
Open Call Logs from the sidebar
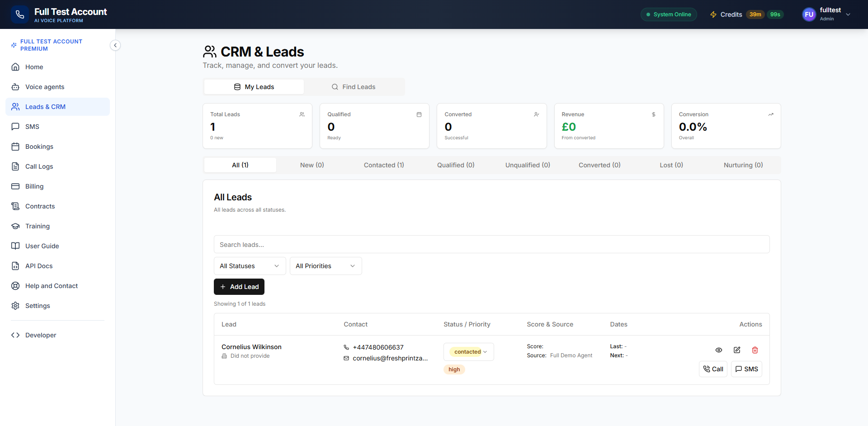pyautogui.click(x=38, y=166)
